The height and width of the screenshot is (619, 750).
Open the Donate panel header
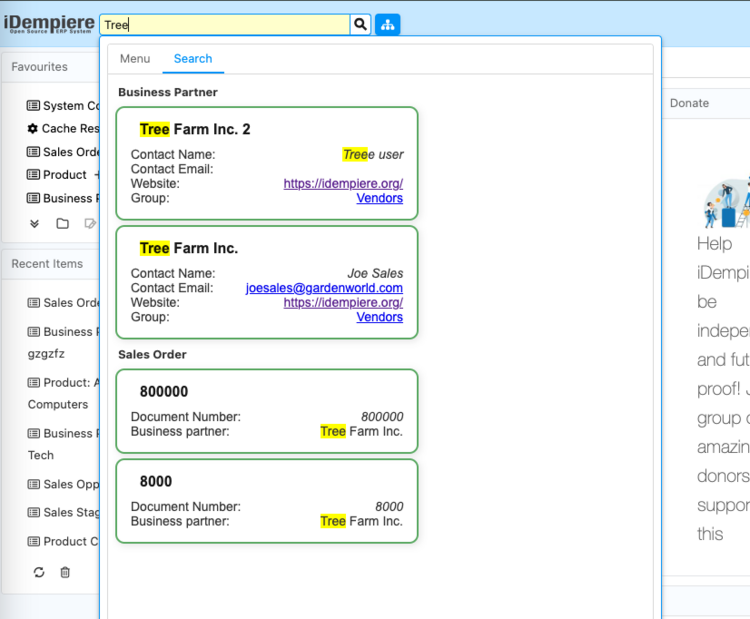689,103
